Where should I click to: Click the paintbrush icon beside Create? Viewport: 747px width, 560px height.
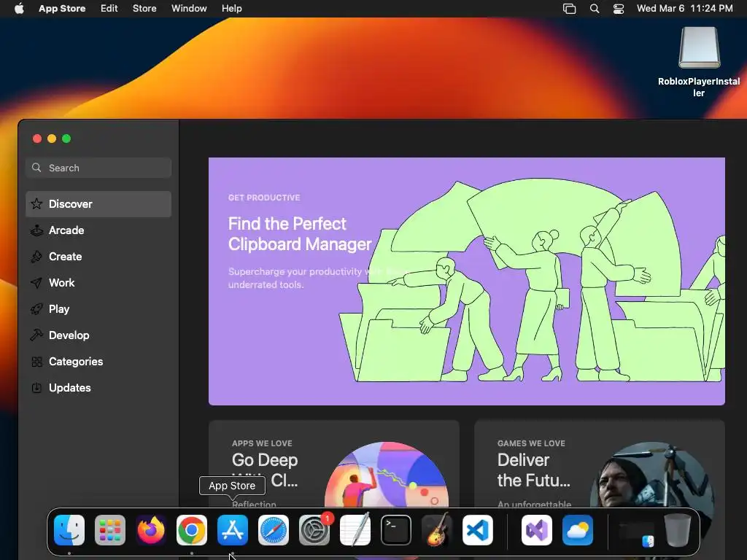36,257
